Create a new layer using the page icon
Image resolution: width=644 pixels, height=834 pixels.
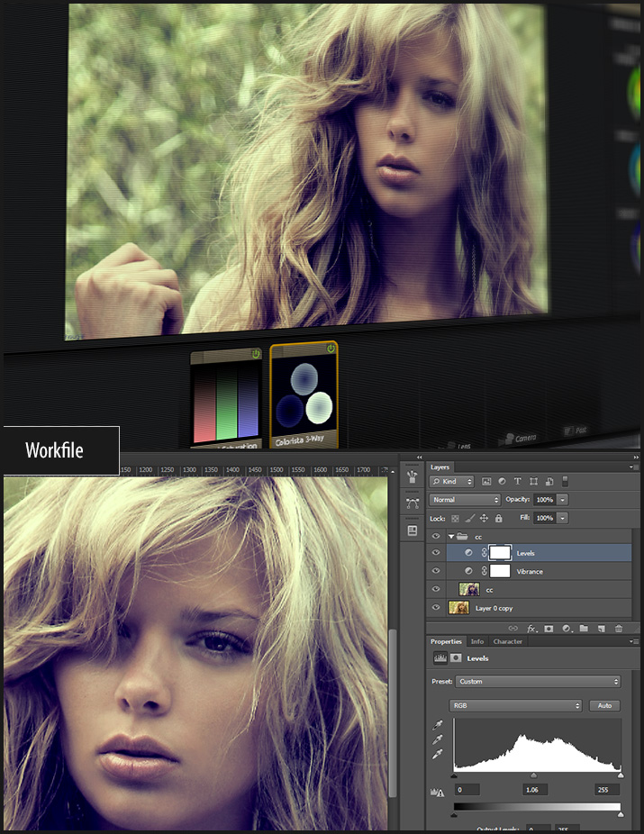tap(600, 628)
